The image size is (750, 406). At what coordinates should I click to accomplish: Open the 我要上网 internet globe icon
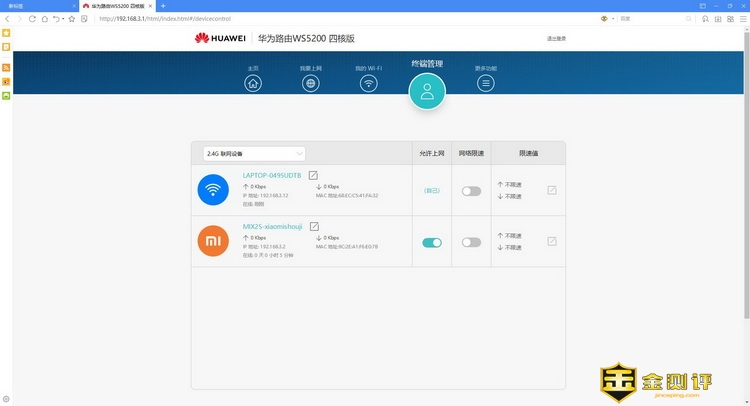[x=311, y=83]
